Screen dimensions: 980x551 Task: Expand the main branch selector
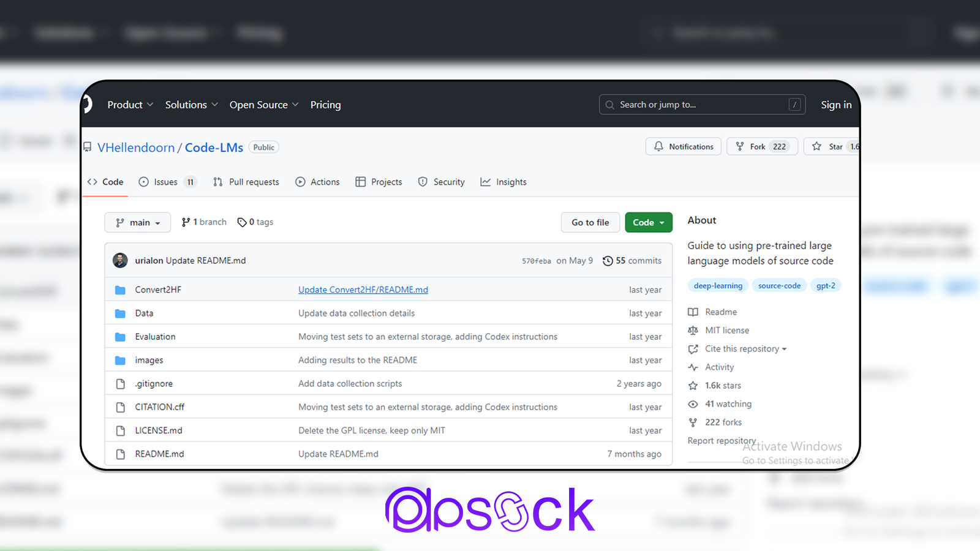(137, 222)
